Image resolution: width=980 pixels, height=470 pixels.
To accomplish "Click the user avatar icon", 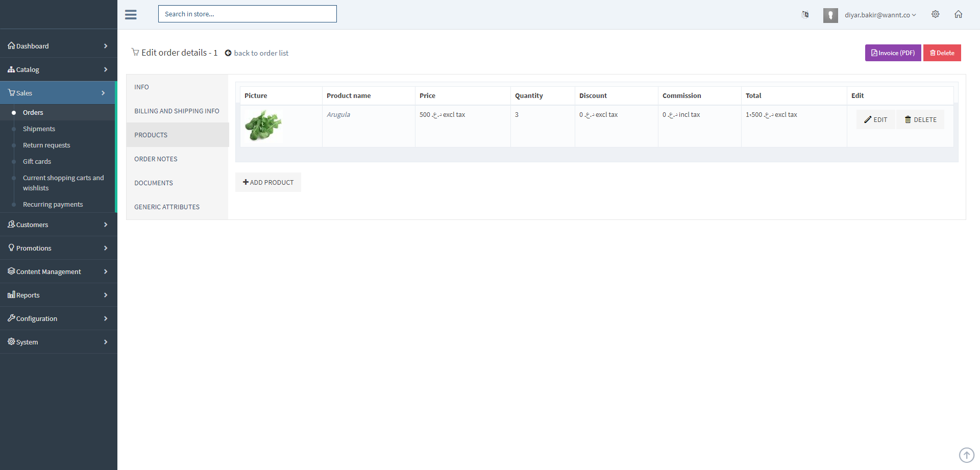I will pos(830,15).
